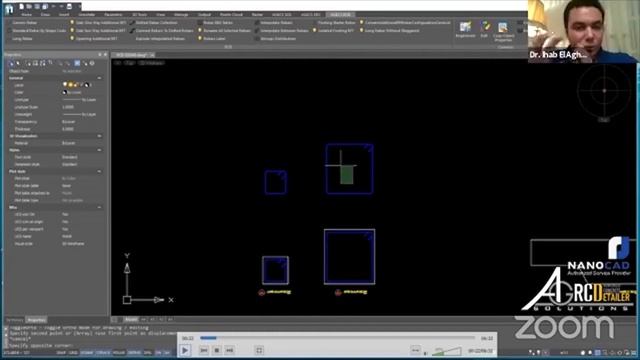The width and height of the screenshot is (640, 360).
Task: Collapse the Styles properties section
Action: [99, 150]
